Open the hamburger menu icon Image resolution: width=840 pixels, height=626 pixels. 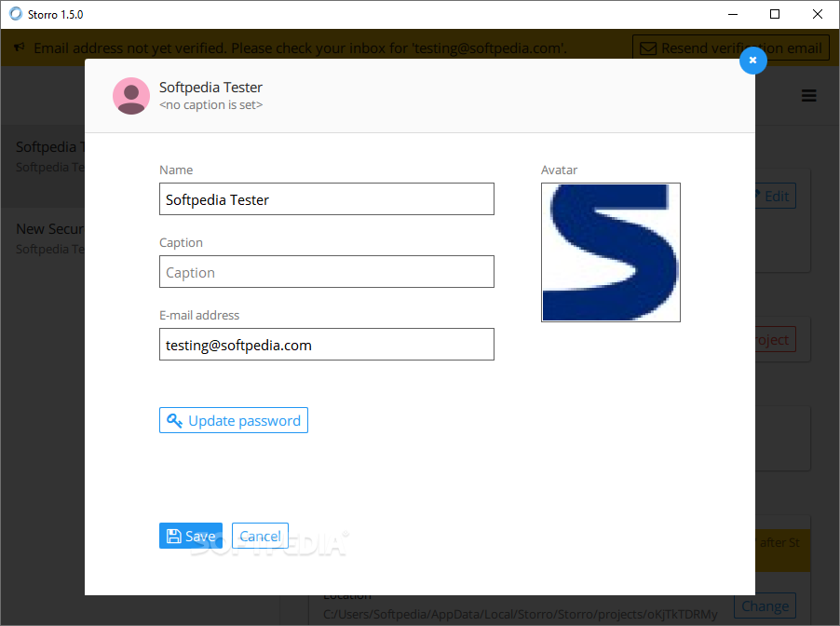tap(808, 95)
